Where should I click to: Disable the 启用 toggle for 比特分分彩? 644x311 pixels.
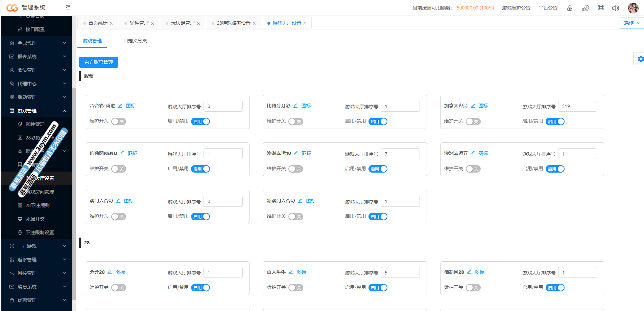click(x=378, y=121)
